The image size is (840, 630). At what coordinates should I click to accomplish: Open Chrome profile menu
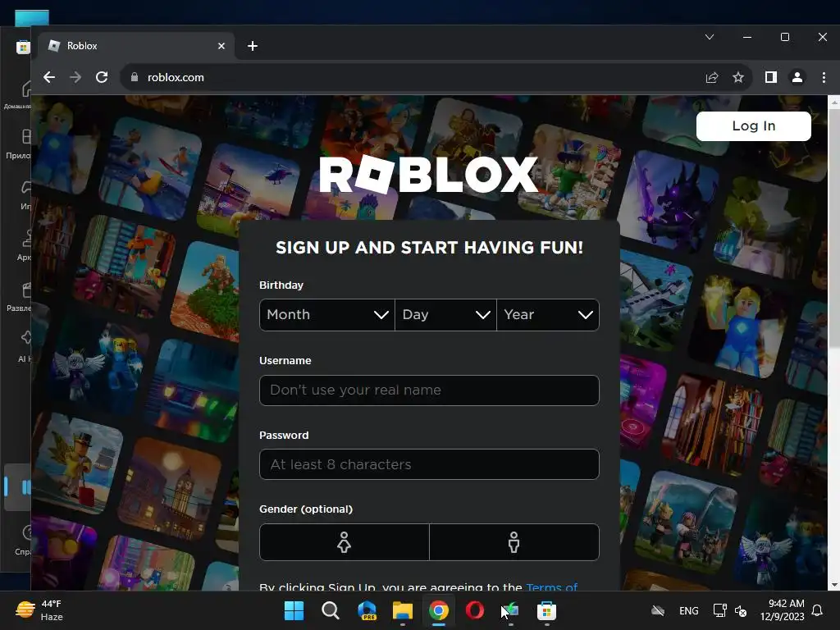(x=797, y=77)
